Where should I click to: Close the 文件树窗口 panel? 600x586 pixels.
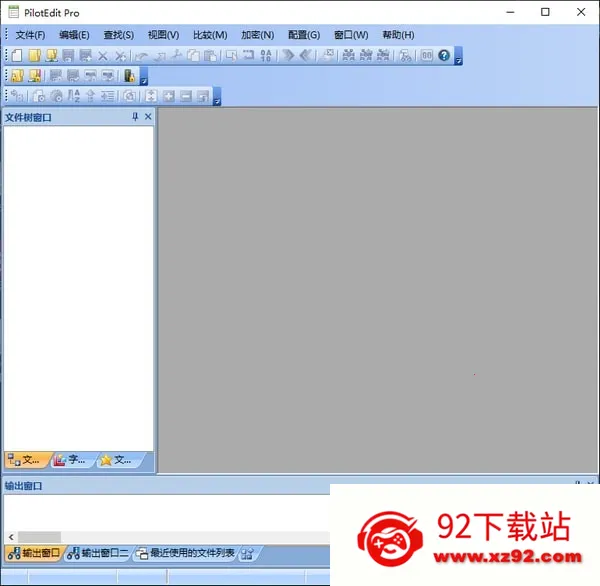coord(148,117)
